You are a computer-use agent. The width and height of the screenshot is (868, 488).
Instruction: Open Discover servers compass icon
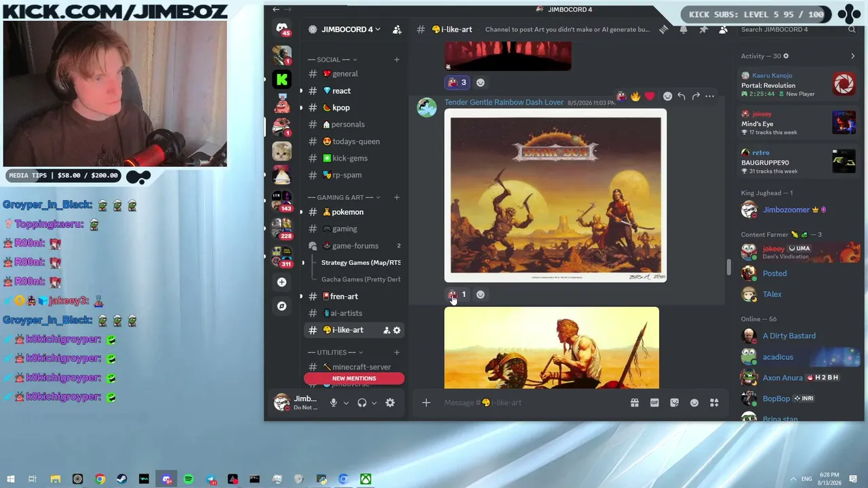tap(282, 306)
